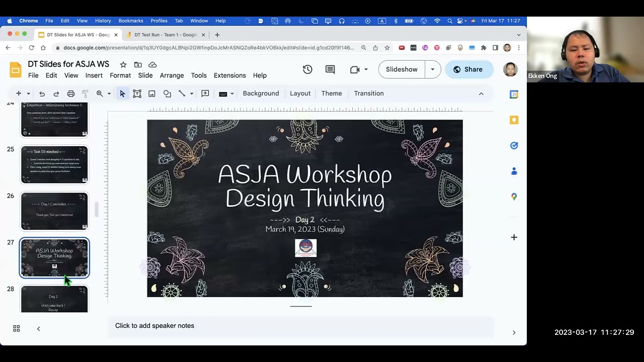Screen dimensions: 644x362
Task: Open the Slideshow options dropdown arrow
Action: tap(433, 69)
